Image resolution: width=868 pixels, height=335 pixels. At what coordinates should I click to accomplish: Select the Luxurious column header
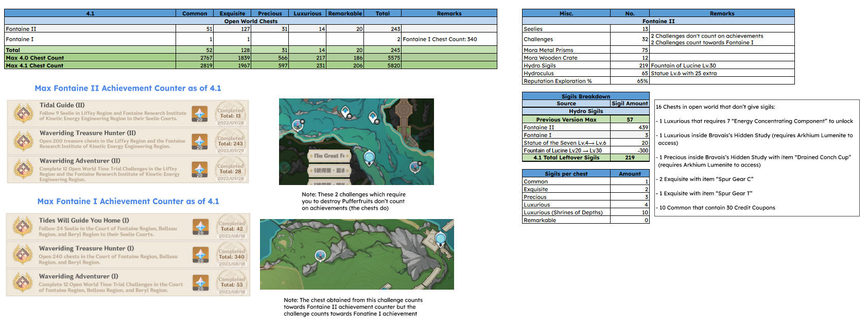[307, 13]
